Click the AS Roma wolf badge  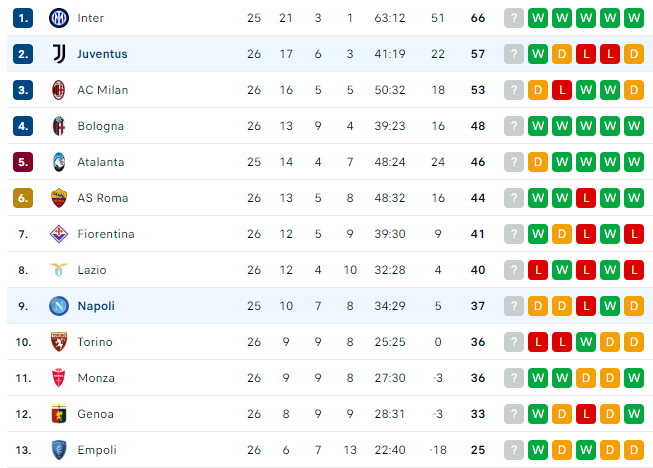coord(59,198)
